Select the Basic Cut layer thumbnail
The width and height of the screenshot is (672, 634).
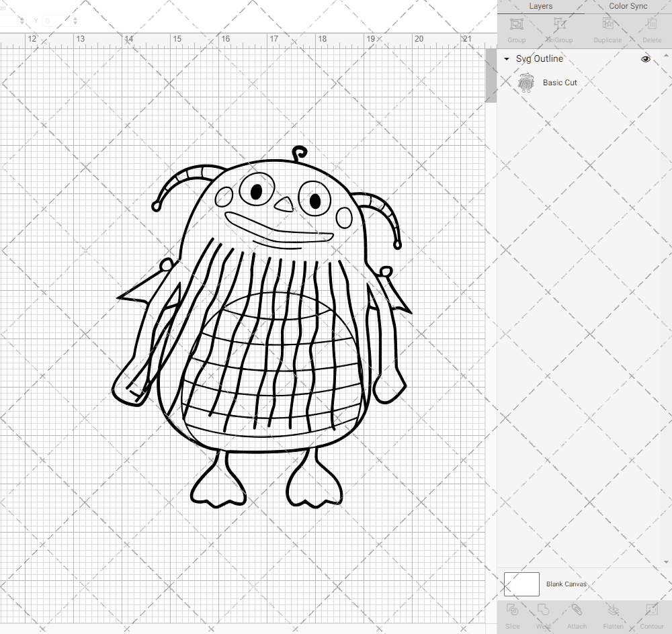(x=526, y=83)
